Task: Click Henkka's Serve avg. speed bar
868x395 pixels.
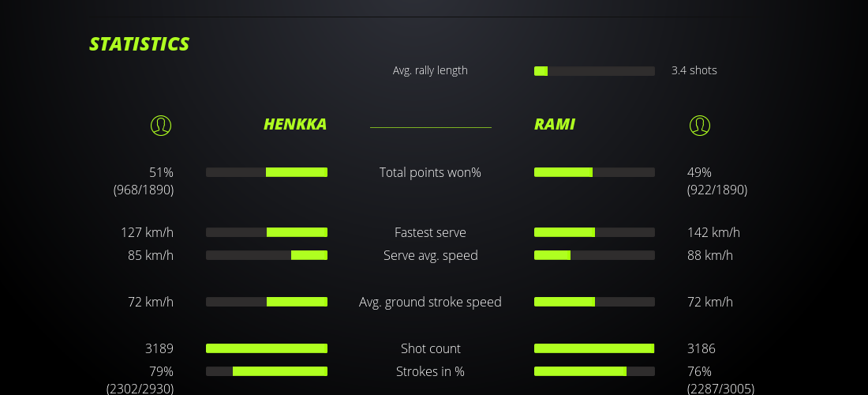Action: (267, 255)
